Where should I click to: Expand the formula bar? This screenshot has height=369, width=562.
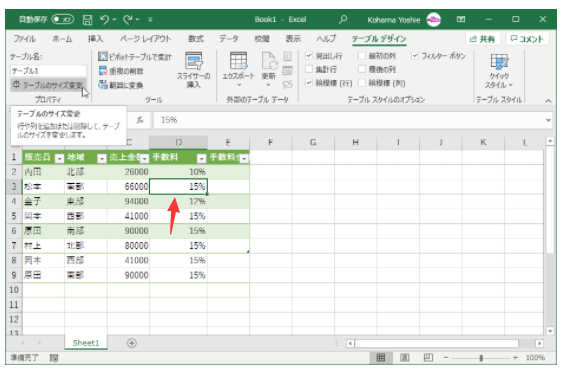click(x=548, y=120)
